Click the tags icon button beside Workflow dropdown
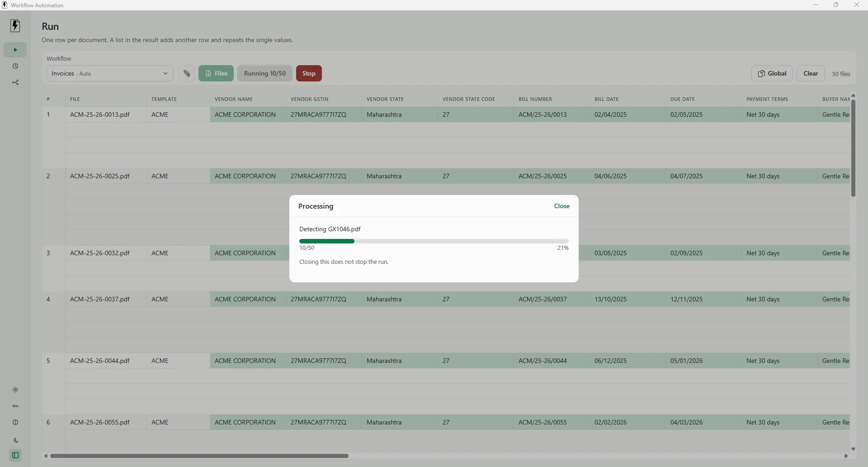This screenshot has height=467, width=868. [187, 73]
